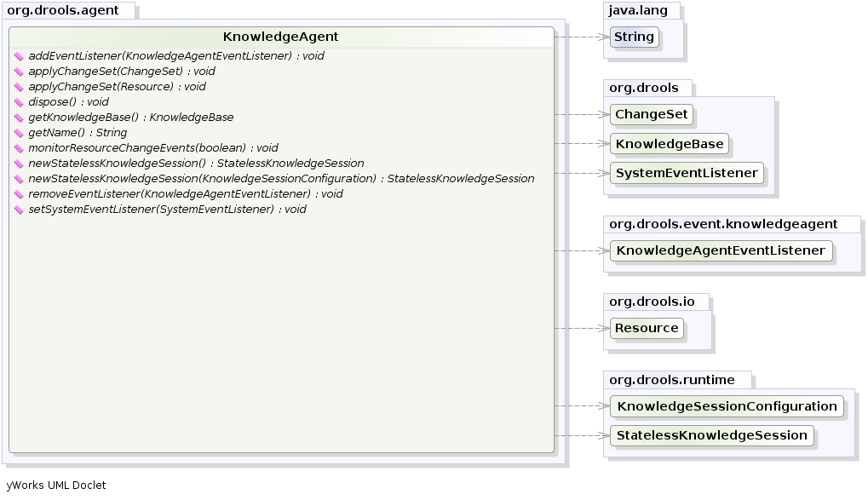Open the KnowledgeSessionConfiguration class node

coord(727,406)
